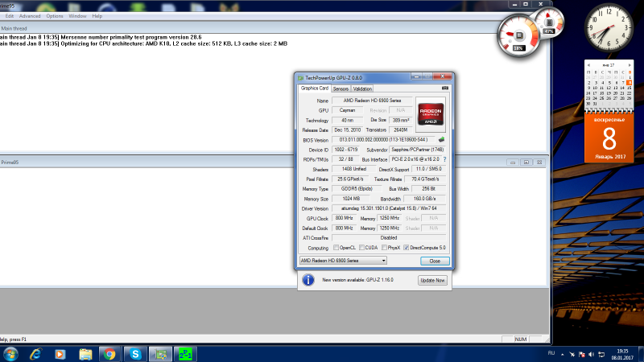Click the Close button in GPU-Z

435,261
